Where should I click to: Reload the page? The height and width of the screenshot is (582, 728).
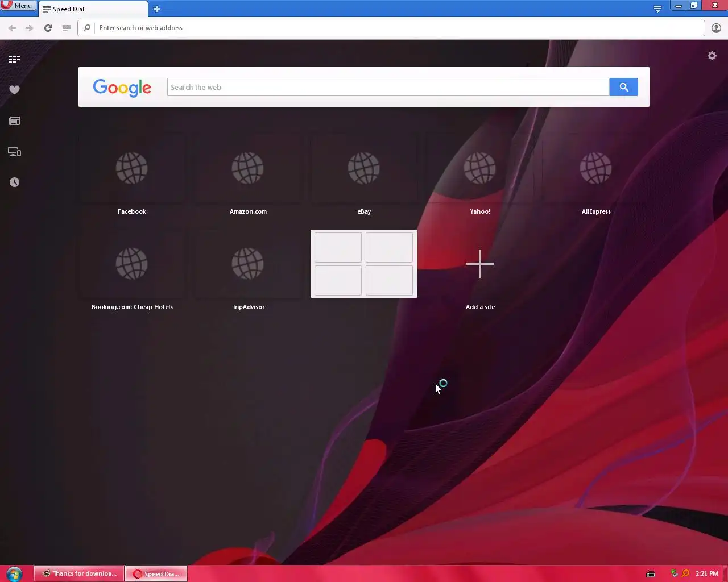[48, 28]
